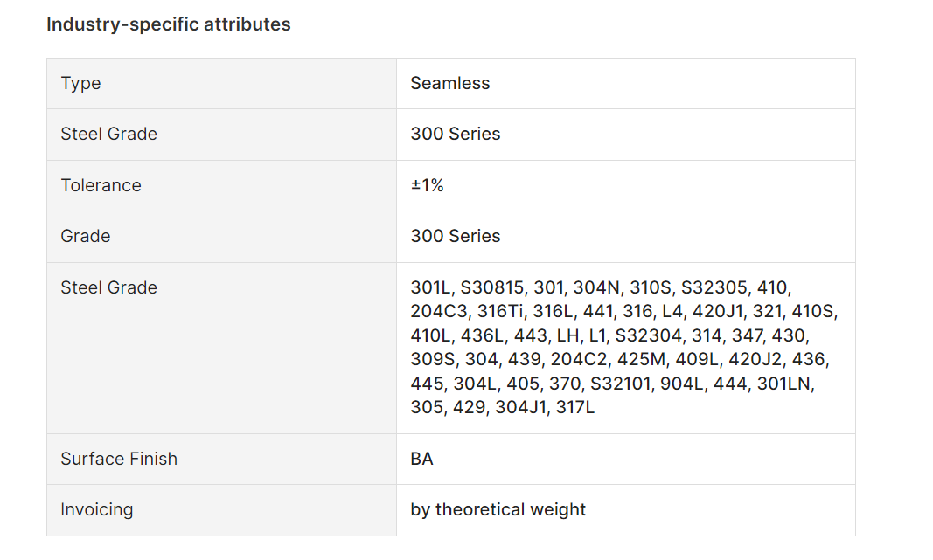This screenshot has height=560, width=933.
Task: Select S30815 in the steel grade list
Action: pyautogui.click(x=493, y=287)
